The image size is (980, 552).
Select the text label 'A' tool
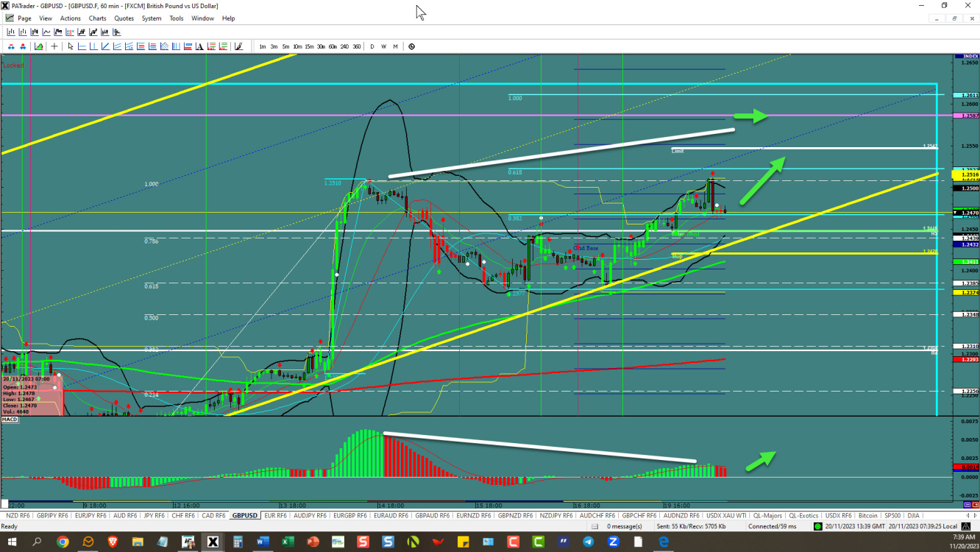point(199,46)
